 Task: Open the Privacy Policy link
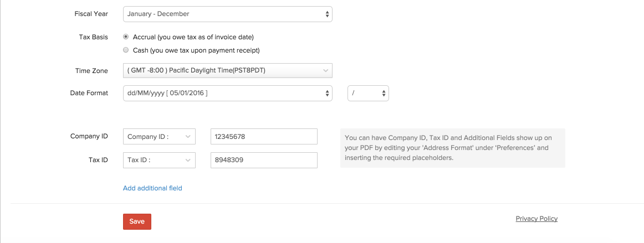click(536, 219)
